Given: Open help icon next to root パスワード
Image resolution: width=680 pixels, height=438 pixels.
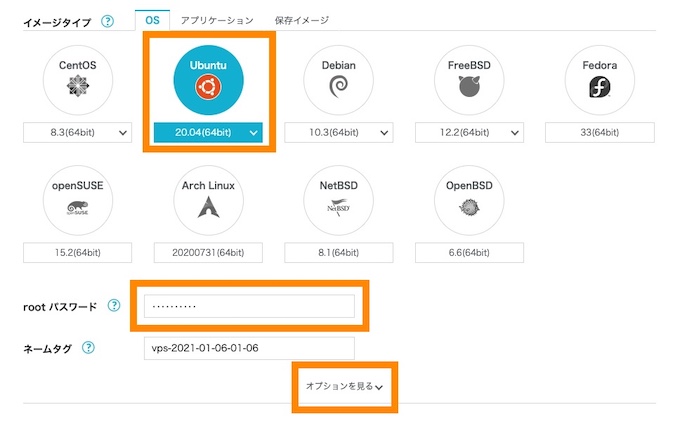Looking at the screenshot, I should [x=114, y=305].
